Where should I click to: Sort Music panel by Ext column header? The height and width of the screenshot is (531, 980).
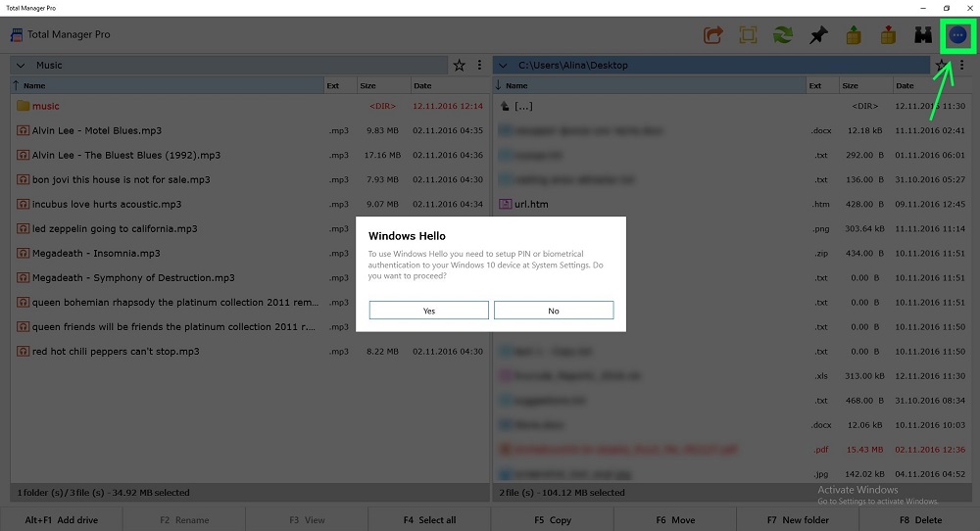point(339,85)
